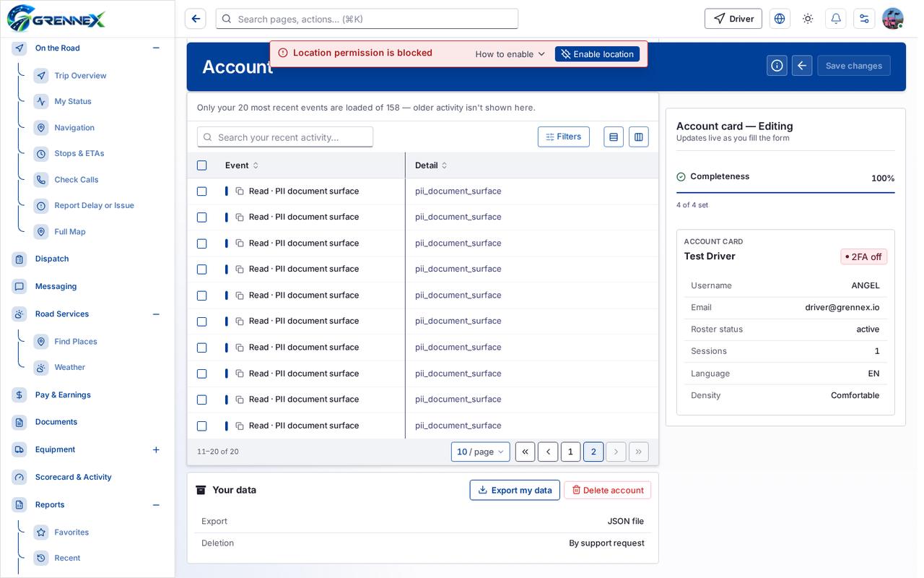
Task: Click the Grennex logo
Action: click(56, 19)
